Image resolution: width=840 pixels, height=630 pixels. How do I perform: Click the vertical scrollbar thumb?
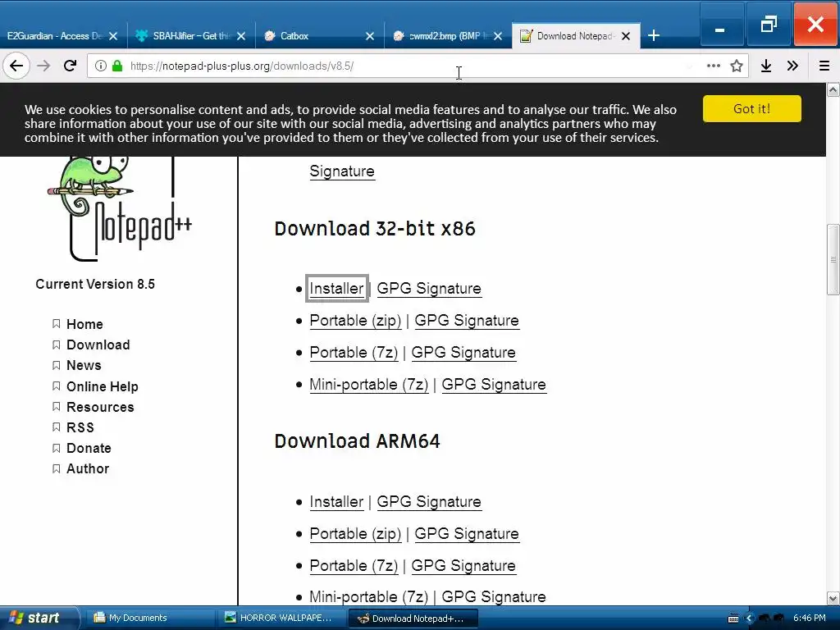[833, 259]
